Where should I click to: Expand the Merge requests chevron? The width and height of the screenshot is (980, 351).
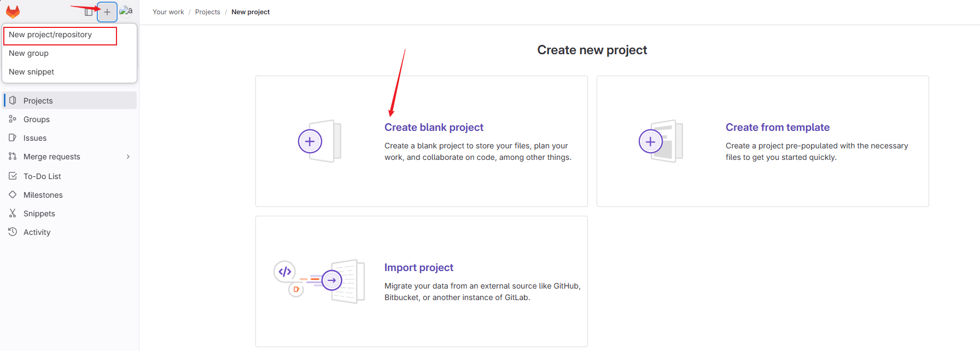pos(128,157)
